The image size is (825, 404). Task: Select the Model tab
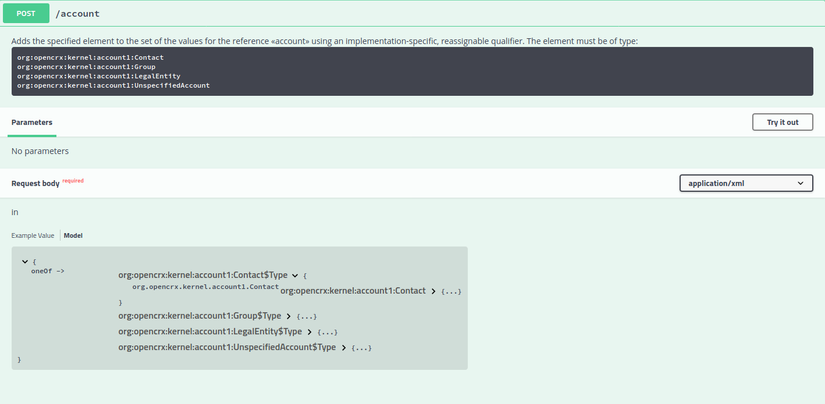point(73,235)
